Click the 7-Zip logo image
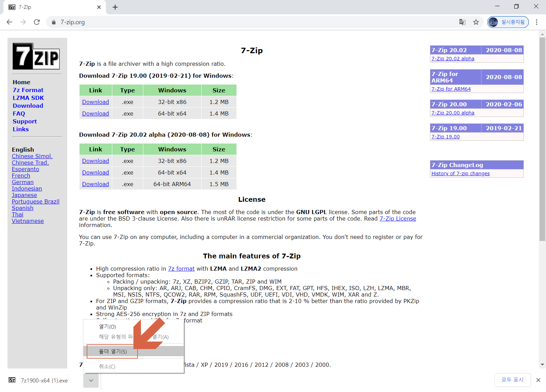The height and width of the screenshot is (392, 546). 36,56
